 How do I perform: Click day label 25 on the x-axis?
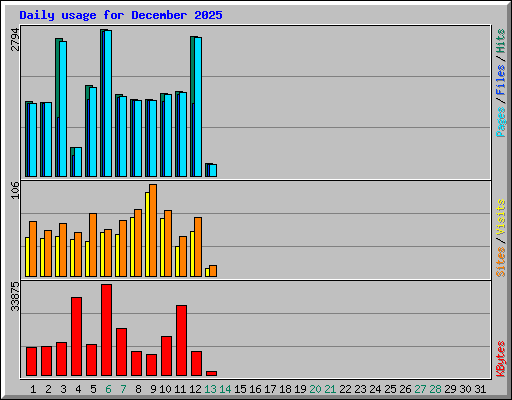[390, 389]
